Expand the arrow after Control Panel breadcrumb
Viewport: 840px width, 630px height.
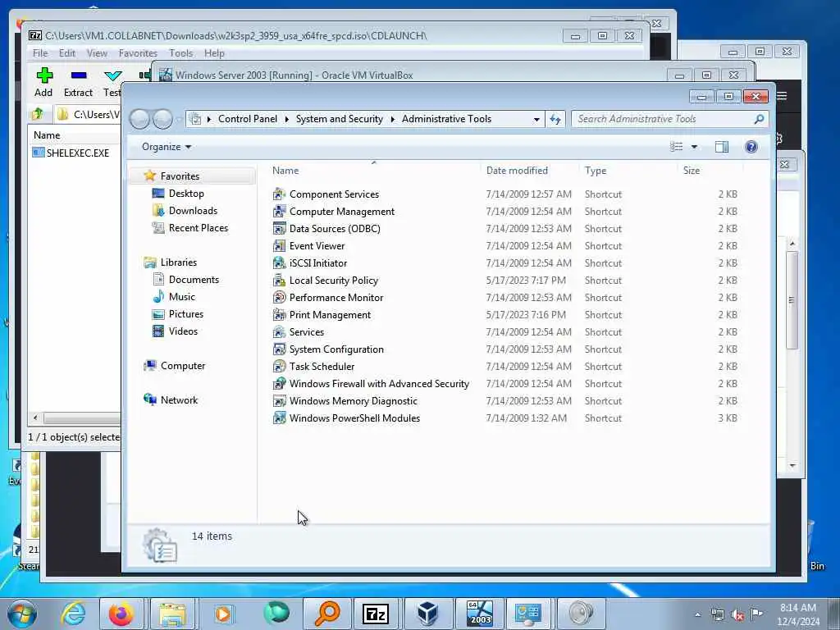point(286,120)
